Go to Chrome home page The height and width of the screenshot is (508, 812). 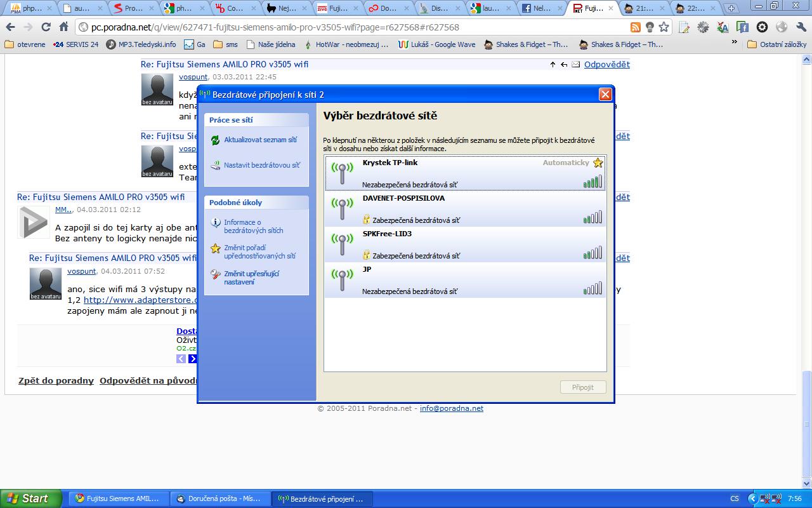pos(63,27)
